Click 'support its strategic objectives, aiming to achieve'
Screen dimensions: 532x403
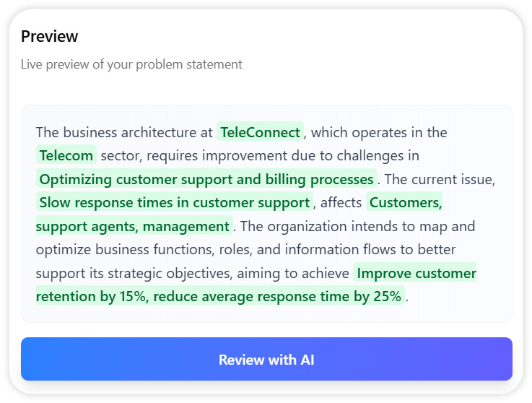point(191,274)
